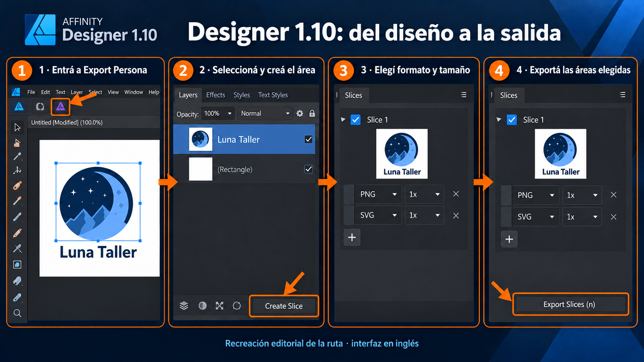The height and width of the screenshot is (362, 644).
Task: Switch to the Pixel Persona icon
Action: (40, 107)
